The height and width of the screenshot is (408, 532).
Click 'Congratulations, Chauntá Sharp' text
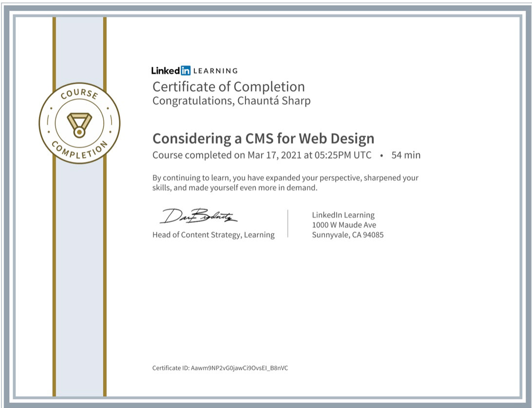pos(231,101)
